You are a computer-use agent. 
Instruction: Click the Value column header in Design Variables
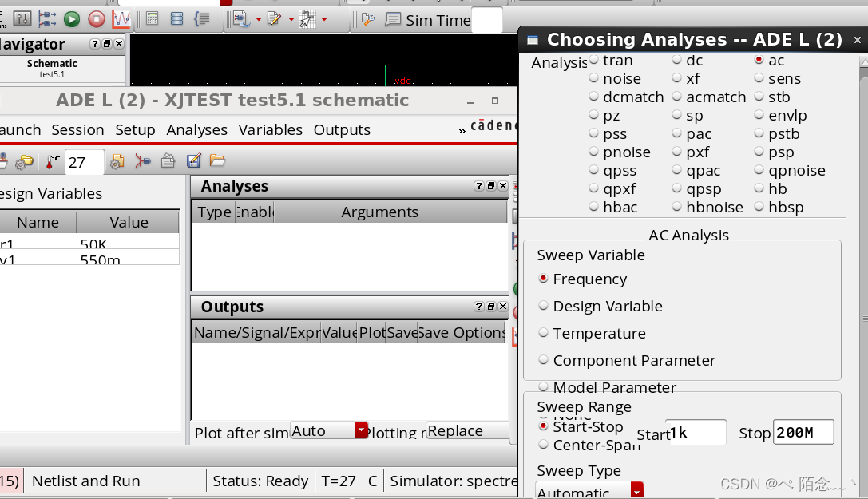(x=129, y=222)
